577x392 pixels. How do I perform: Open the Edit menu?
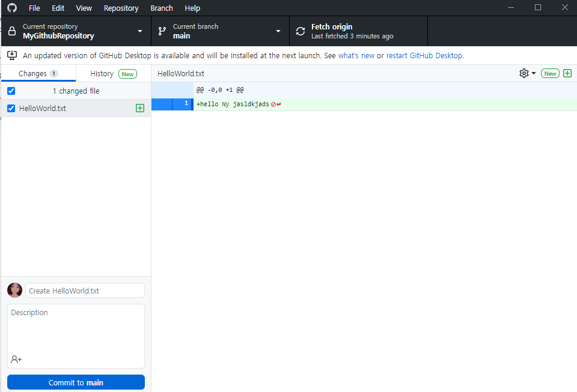(58, 8)
